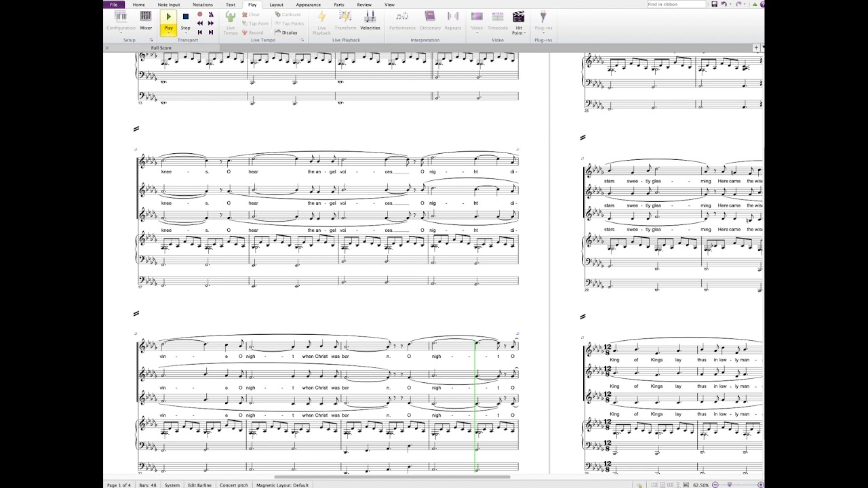Click the Redo arrow icon

click(x=738, y=4)
